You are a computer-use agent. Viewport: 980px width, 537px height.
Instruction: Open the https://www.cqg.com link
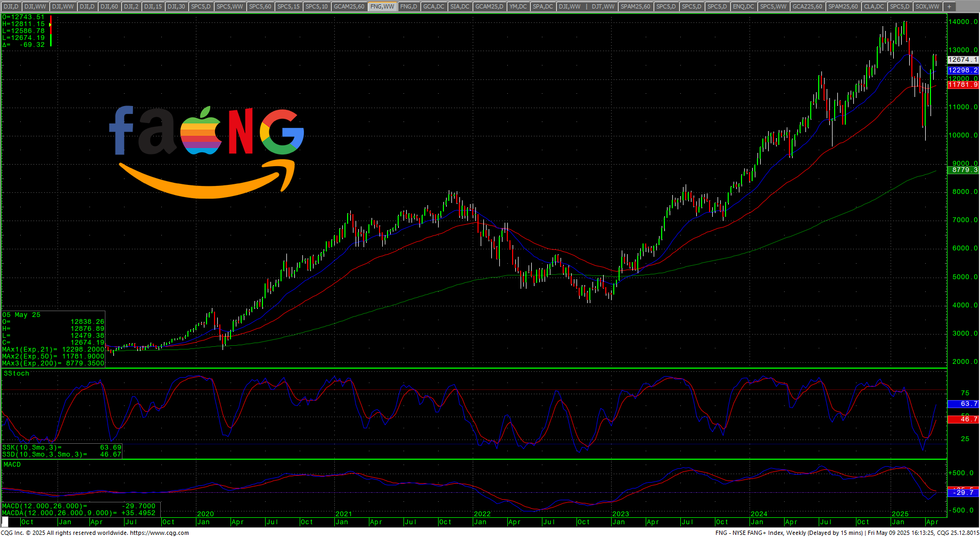160,533
